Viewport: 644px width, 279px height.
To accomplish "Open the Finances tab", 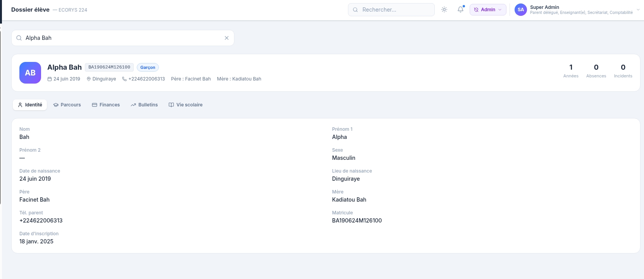I will (106, 105).
